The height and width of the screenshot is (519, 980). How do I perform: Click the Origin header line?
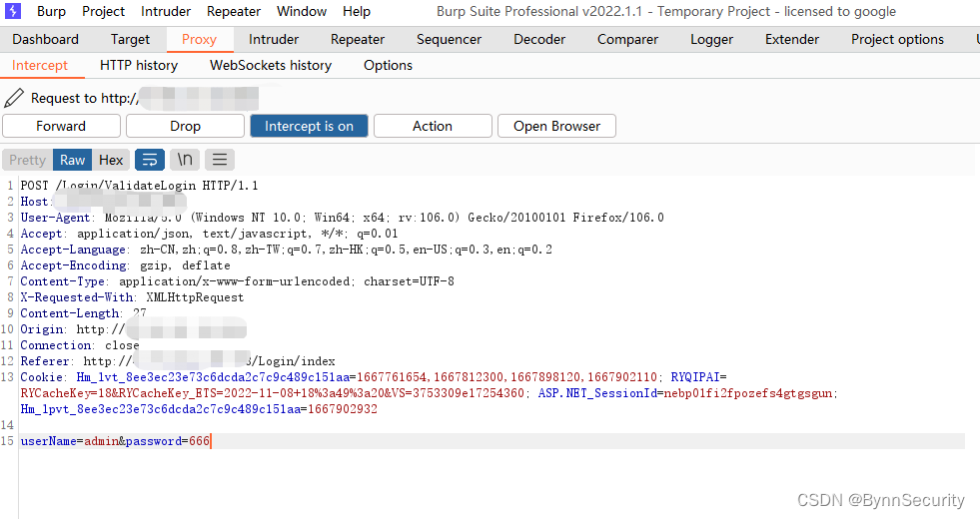[x=134, y=329]
